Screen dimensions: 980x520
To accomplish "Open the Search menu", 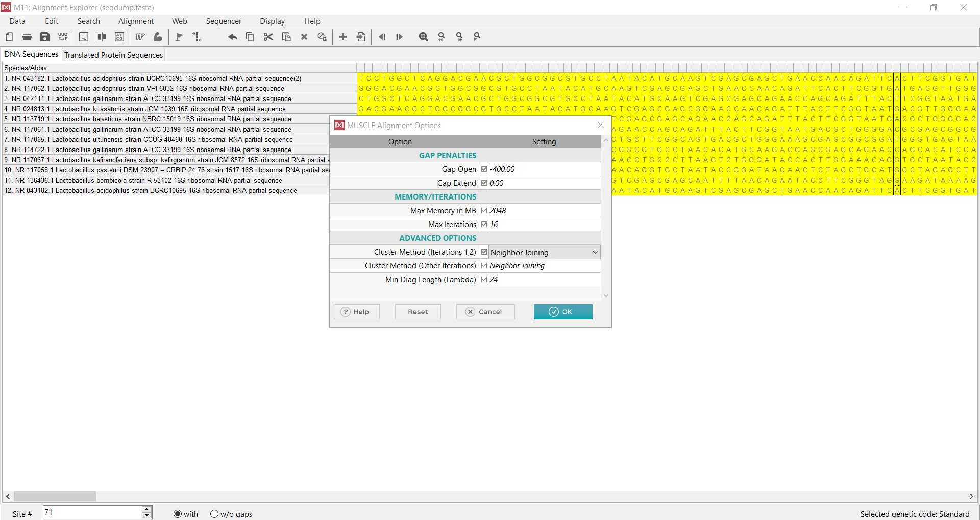I will 89,21.
